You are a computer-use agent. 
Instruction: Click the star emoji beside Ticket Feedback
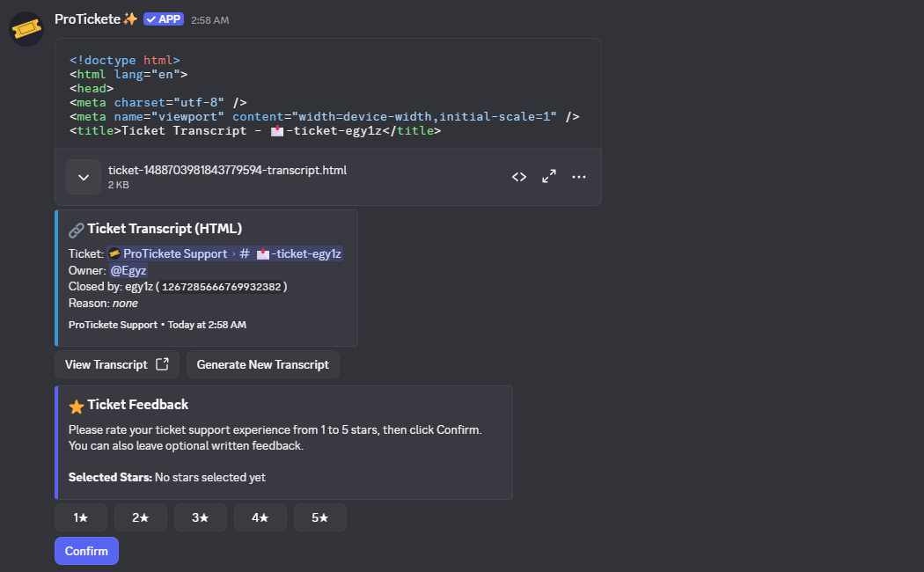(x=77, y=406)
